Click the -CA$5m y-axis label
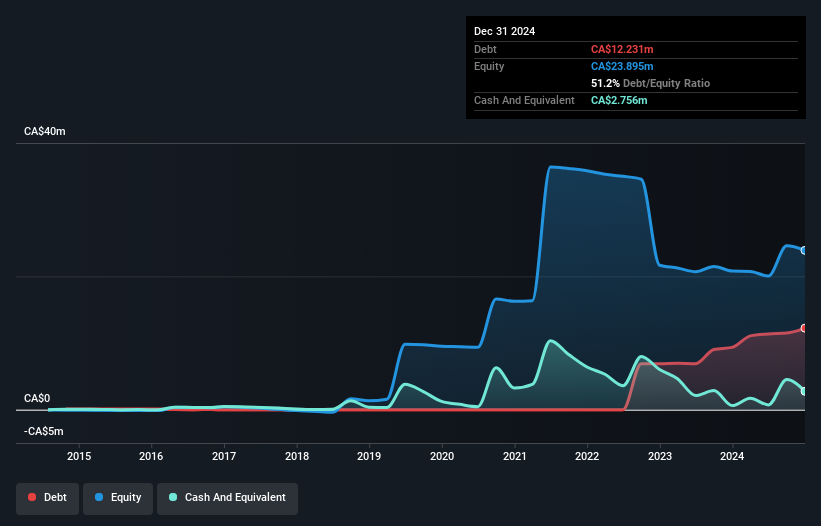This screenshot has height=526, width=821. [x=43, y=432]
